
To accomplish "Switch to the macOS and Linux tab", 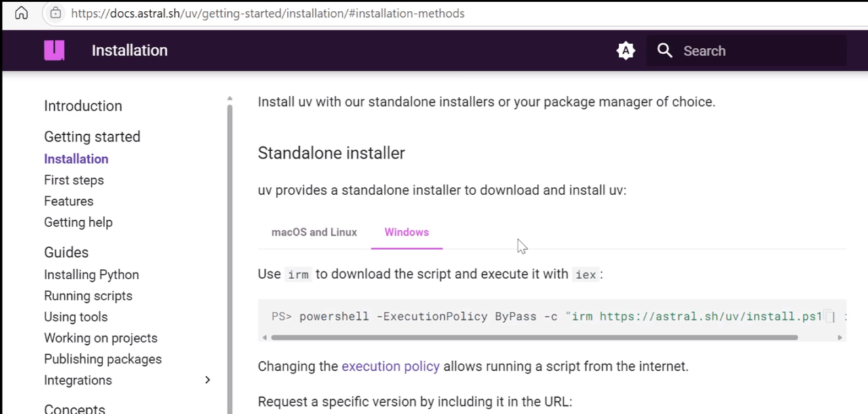I will [x=314, y=232].
